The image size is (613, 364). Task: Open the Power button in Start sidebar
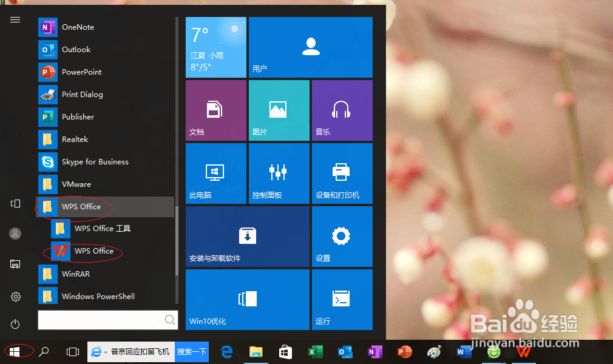15,324
